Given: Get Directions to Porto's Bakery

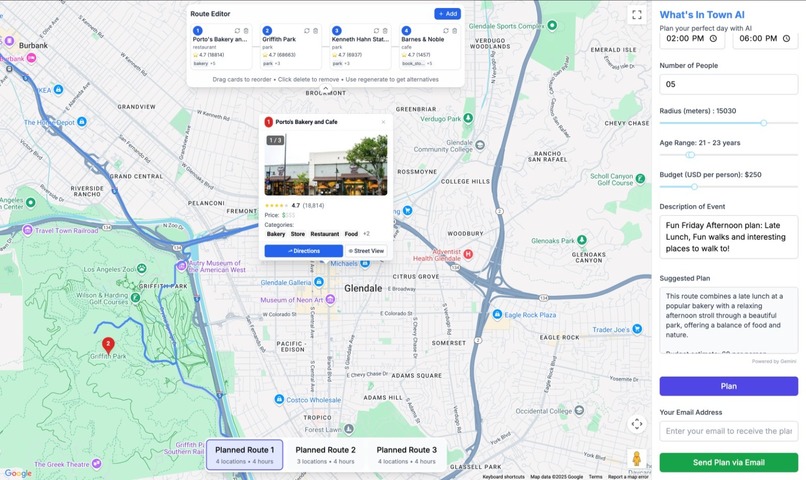Looking at the screenshot, I should (304, 251).
